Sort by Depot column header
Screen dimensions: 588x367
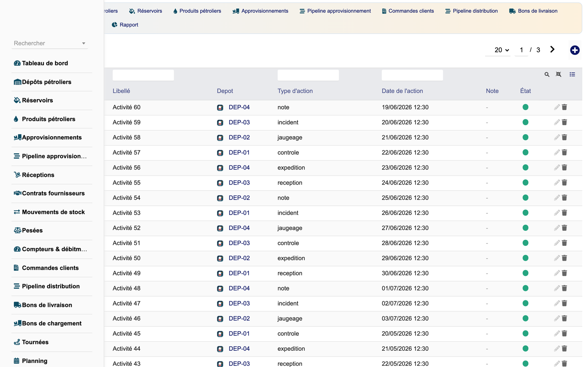[225, 91]
